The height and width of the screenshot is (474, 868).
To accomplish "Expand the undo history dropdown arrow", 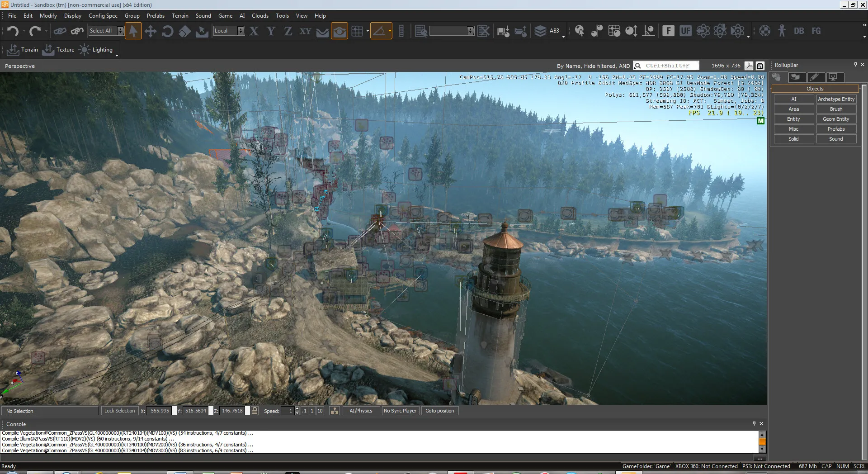I will click(x=24, y=31).
